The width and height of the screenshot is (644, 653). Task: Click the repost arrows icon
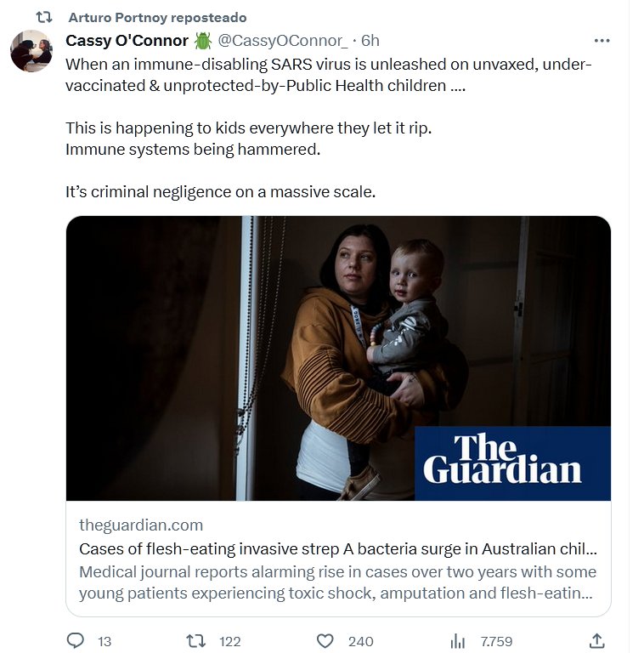[x=195, y=640]
